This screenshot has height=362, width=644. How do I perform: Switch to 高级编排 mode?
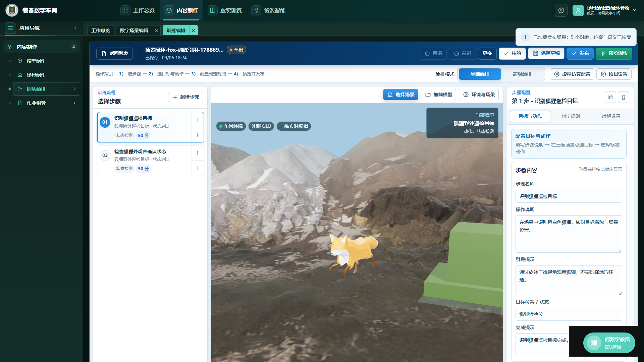point(522,74)
